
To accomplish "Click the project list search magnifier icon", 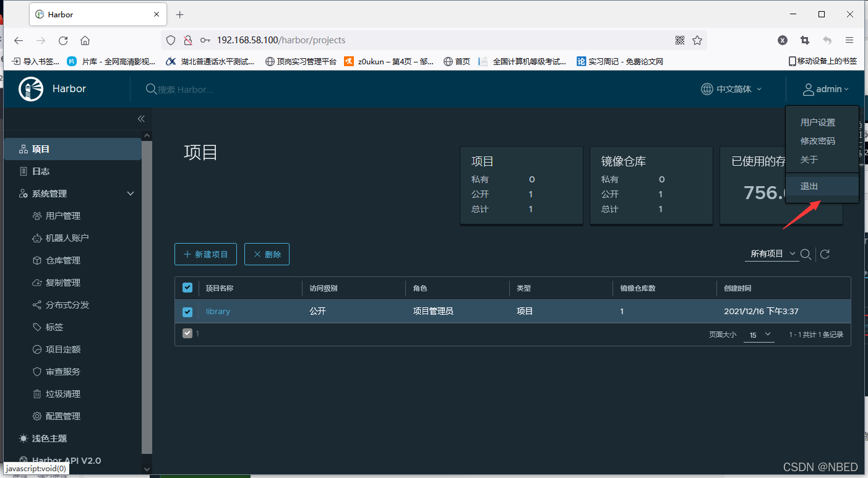I will [x=806, y=254].
